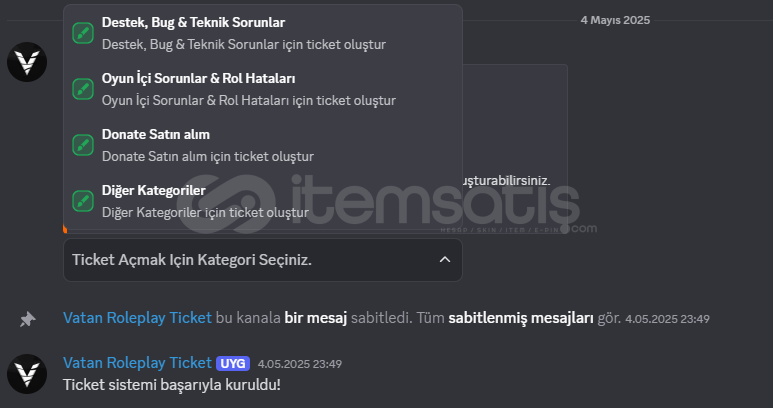Collapse the category dropdown chevron
Image resolution: width=773 pixels, height=408 pixels.
pos(444,260)
